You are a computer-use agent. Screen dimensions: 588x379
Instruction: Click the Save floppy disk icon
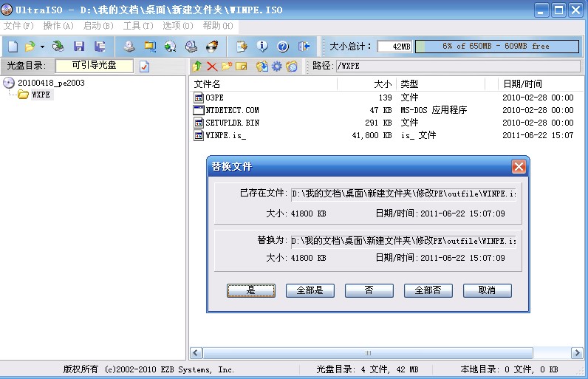coord(79,47)
